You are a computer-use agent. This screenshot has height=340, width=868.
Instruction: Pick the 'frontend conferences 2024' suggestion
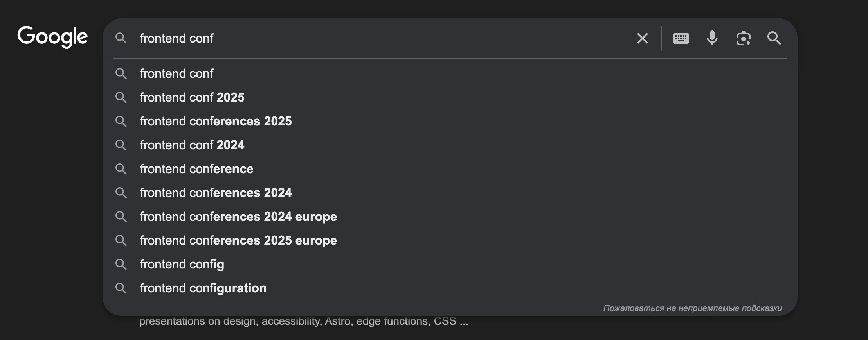coord(216,193)
